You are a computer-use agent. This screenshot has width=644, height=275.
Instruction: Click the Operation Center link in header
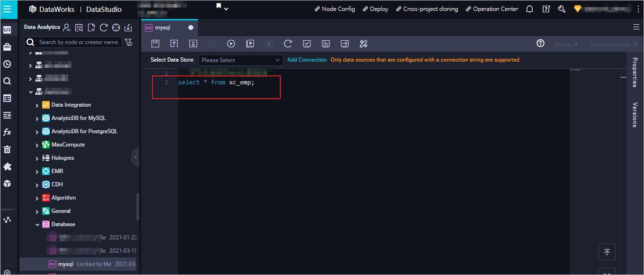[x=492, y=9]
